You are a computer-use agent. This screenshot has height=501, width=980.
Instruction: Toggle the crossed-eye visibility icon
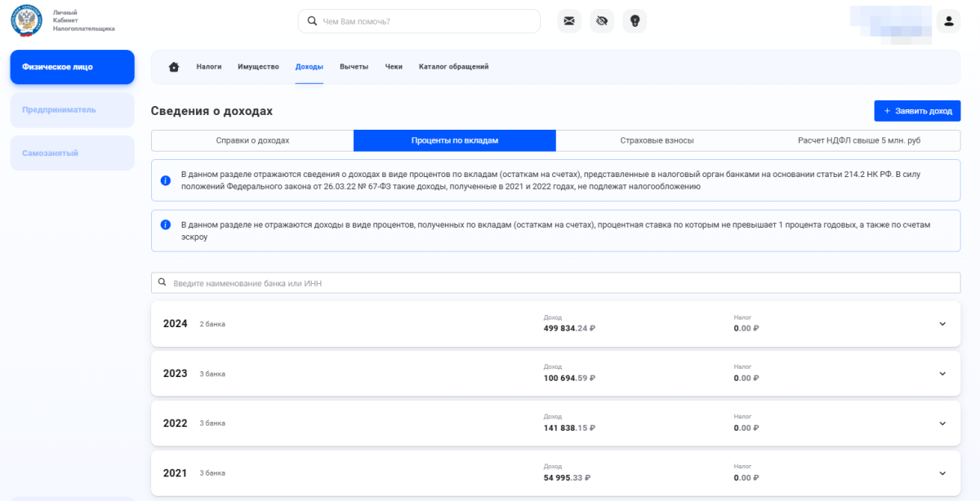point(602,21)
